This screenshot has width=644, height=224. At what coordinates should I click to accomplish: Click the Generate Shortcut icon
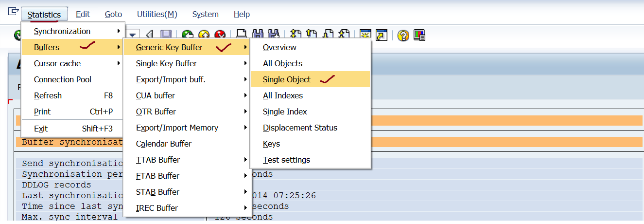[382, 35]
